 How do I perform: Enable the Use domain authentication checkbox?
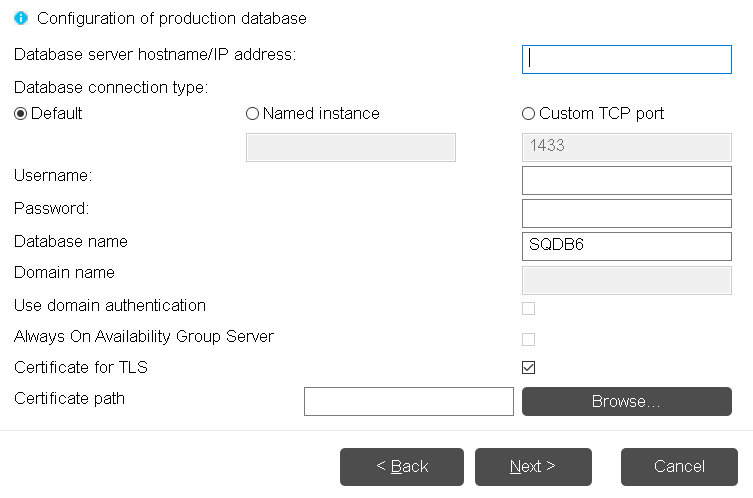(528, 308)
